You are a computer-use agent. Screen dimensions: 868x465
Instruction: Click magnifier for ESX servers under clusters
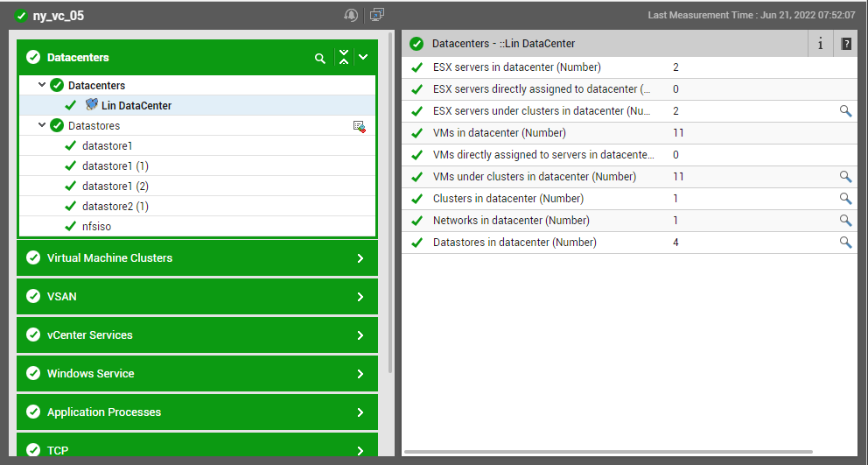(x=845, y=111)
